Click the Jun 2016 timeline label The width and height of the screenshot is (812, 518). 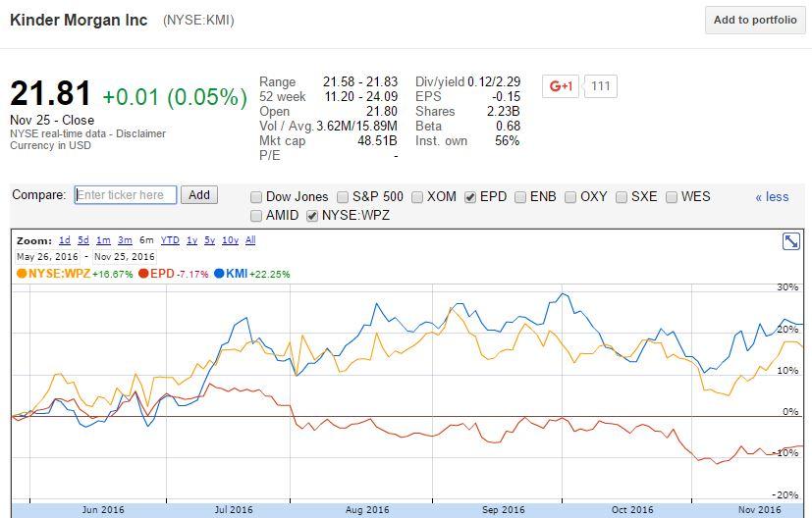(103, 510)
